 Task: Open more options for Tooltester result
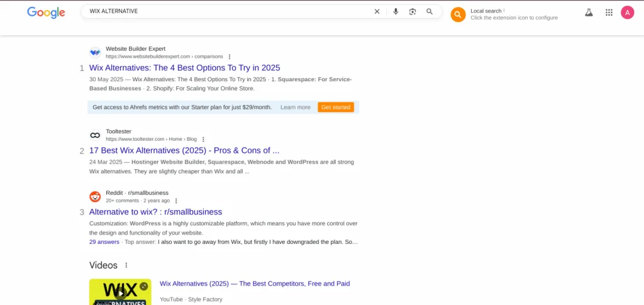pyautogui.click(x=203, y=140)
